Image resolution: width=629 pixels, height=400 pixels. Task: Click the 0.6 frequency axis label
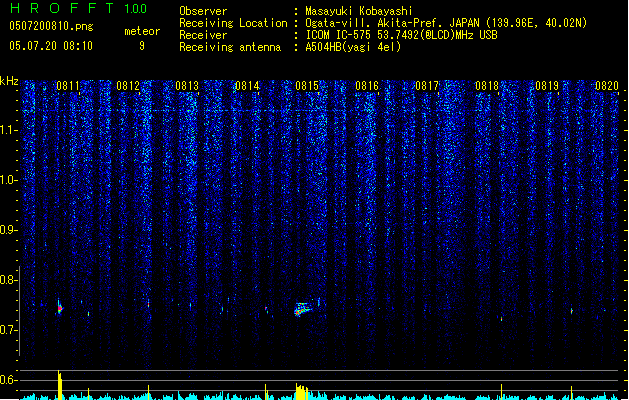[x=9, y=380]
